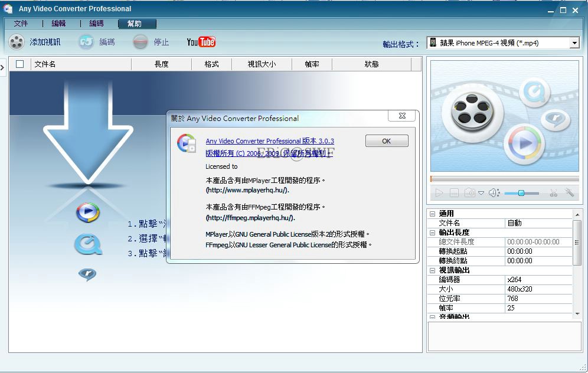Click the video preview image
The image size is (588, 373).
tap(505, 116)
